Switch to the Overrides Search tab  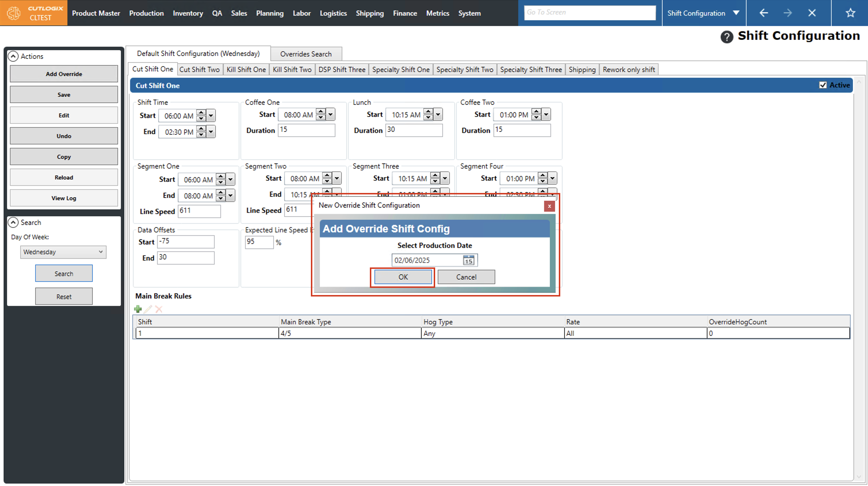tap(306, 54)
